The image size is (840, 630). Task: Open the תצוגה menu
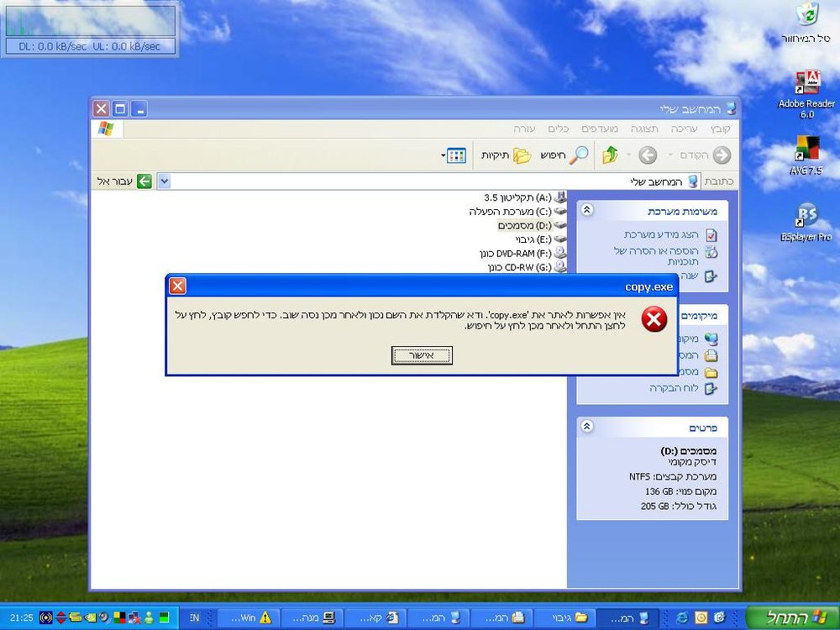pos(644,129)
